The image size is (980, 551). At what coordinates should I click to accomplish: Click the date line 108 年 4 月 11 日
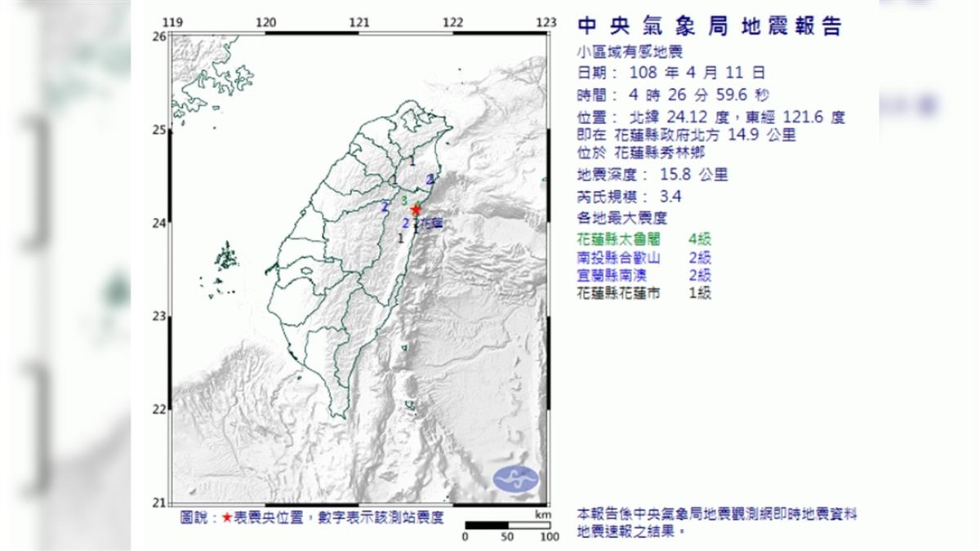(671, 73)
